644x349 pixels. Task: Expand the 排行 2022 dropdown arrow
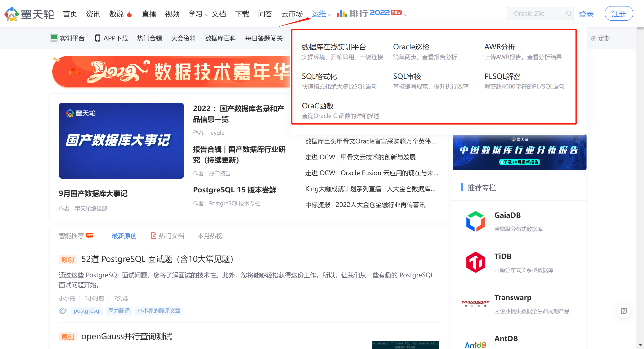pyautogui.click(x=406, y=15)
